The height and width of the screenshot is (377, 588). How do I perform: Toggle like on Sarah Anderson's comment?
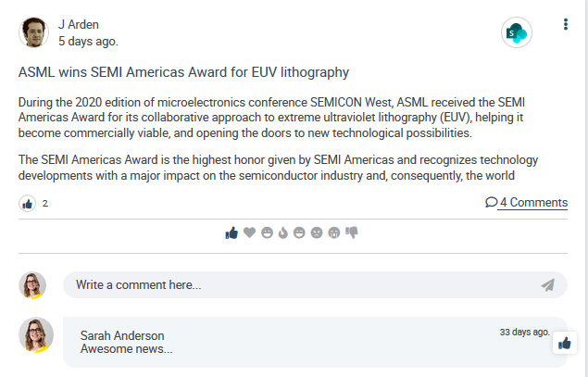pos(565,344)
